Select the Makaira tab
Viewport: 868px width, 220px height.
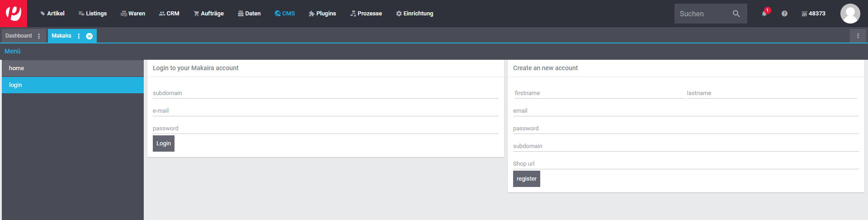click(61, 36)
